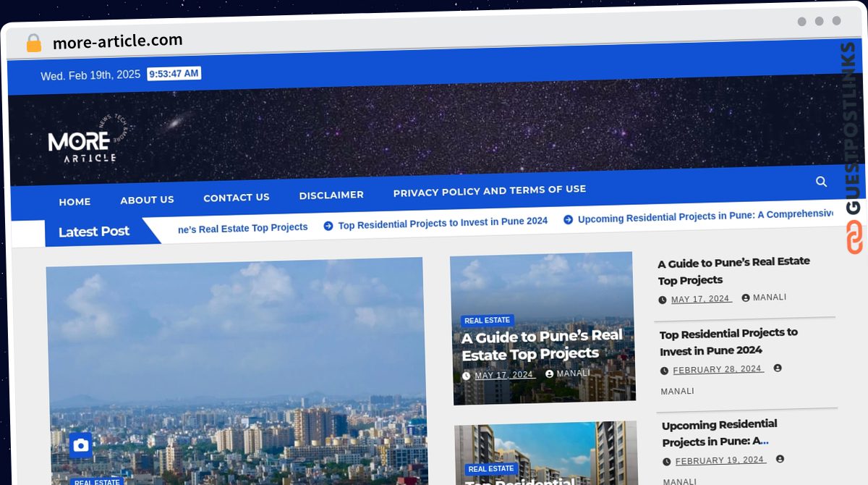Click the large Pune skyline featured image
This screenshot has height=485, width=868.
click(x=237, y=371)
